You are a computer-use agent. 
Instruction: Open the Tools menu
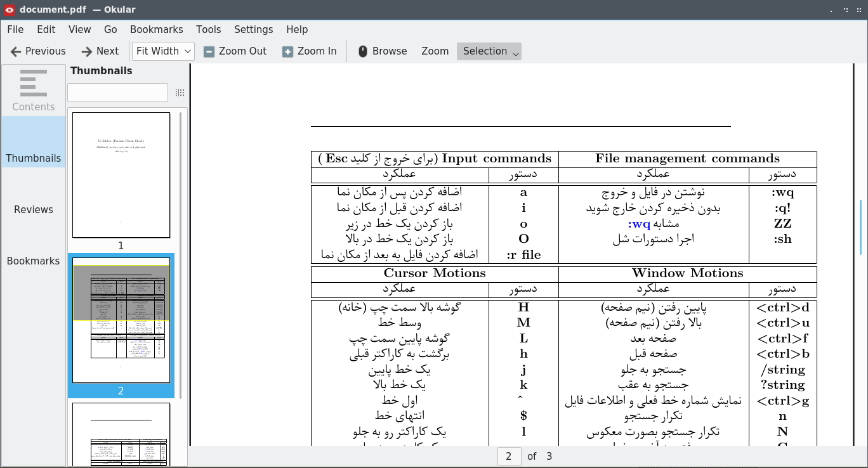pos(208,29)
